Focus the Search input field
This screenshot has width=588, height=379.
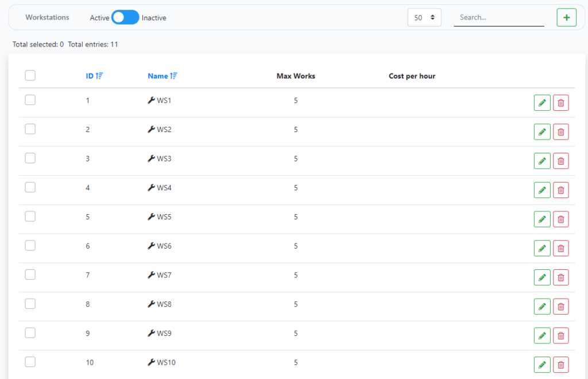(x=498, y=18)
